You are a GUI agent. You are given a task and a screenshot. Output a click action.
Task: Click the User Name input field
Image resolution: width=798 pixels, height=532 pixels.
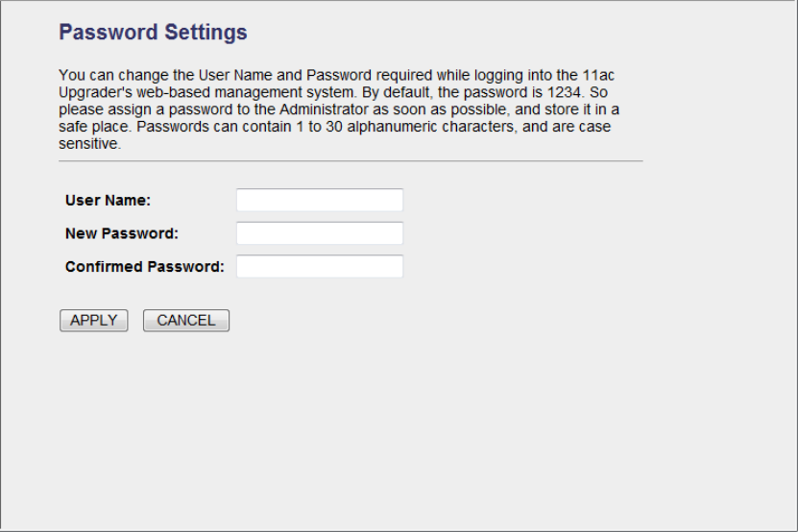point(319,200)
